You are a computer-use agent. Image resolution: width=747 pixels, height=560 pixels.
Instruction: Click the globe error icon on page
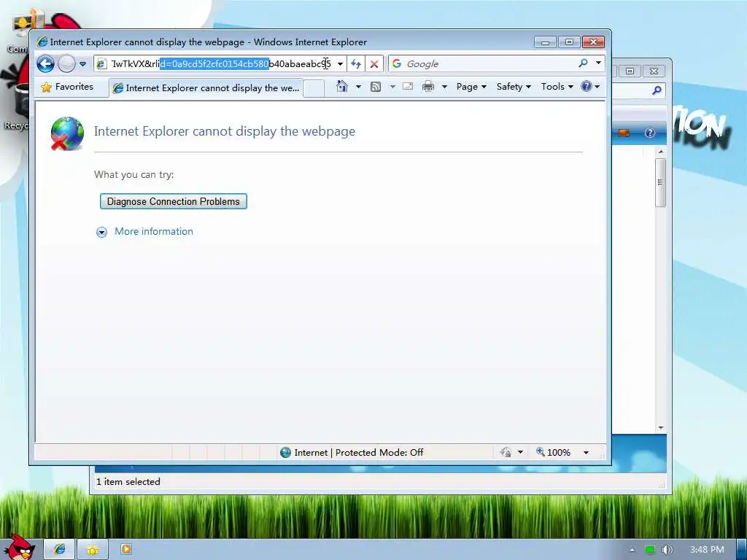tap(67, 134)
